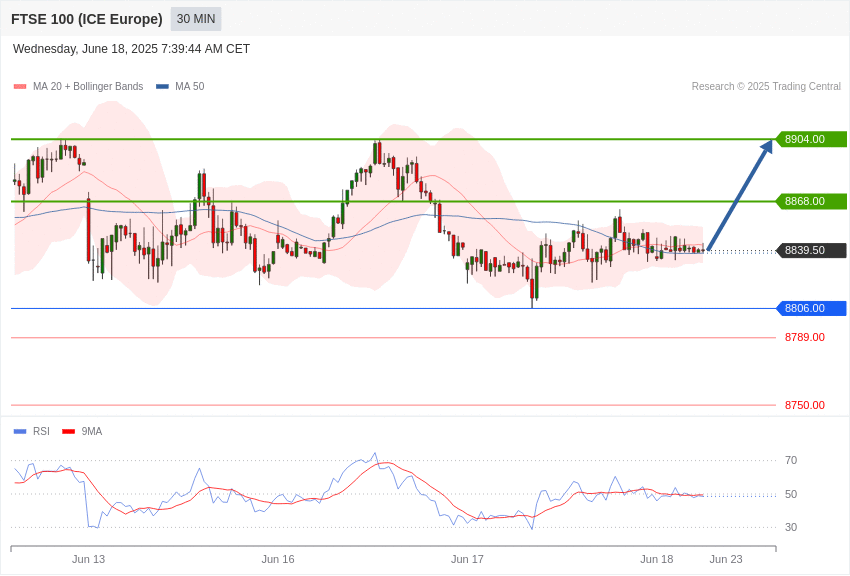This screenshot has height=576, width=850.
Task: Click the Research © 2025 Trading Central credit
Action: click(x=766, y=87)
